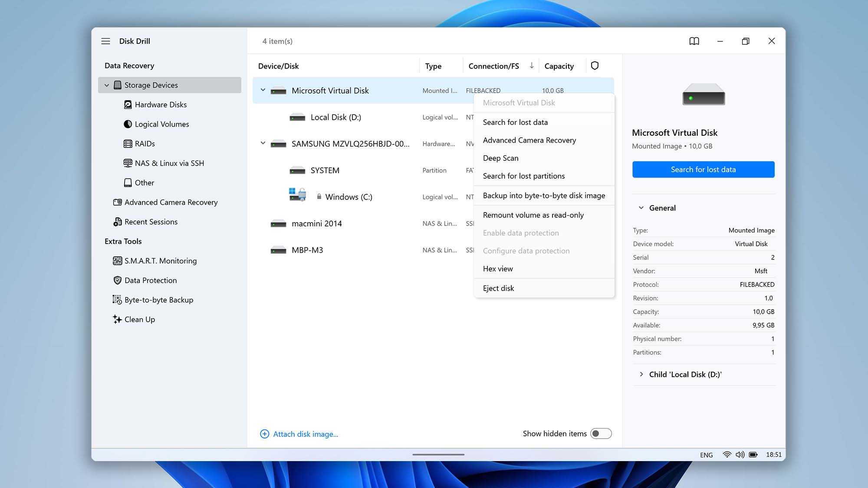Click the Recent Sessions icon
Image resolution: width=868 pixels, height=488 pixels.
(x=118, y=222)
